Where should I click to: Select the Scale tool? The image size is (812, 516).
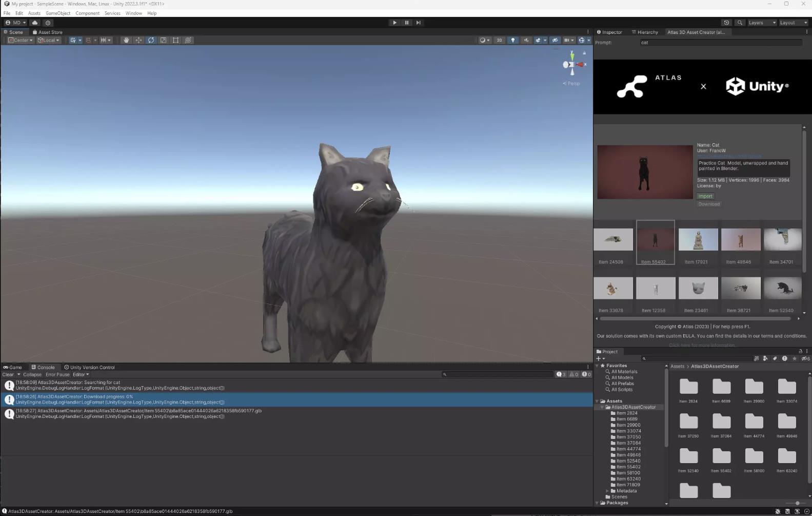[x=163, y=40]
